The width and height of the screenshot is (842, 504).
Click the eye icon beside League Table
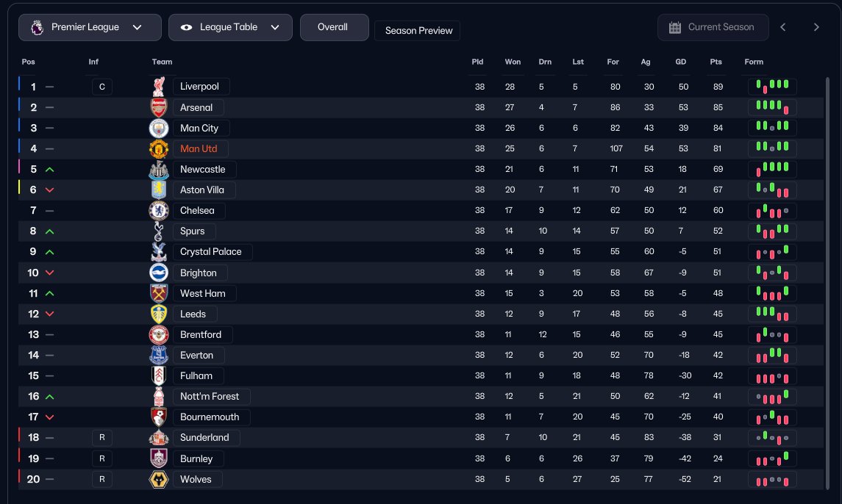click(186, 27)
